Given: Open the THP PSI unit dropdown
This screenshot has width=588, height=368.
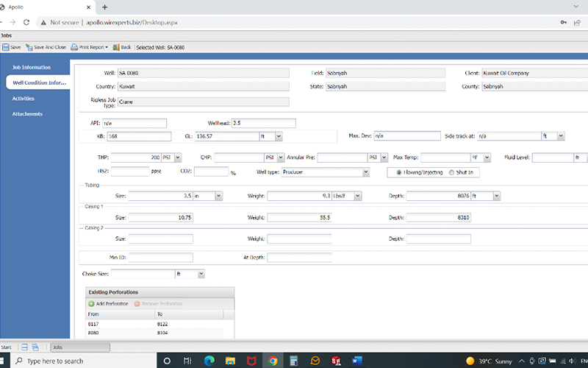Looking at the screenshot, I should click(178, 158).
